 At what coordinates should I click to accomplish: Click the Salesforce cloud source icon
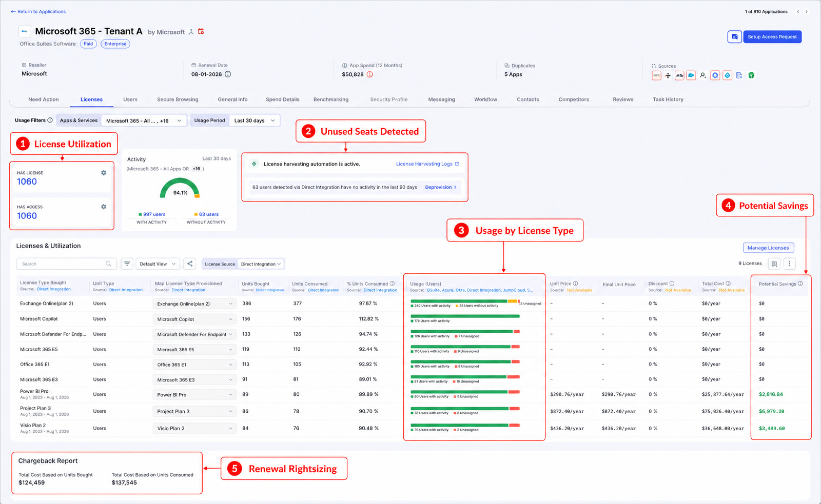pyautogui.click(x=691, y=75)
